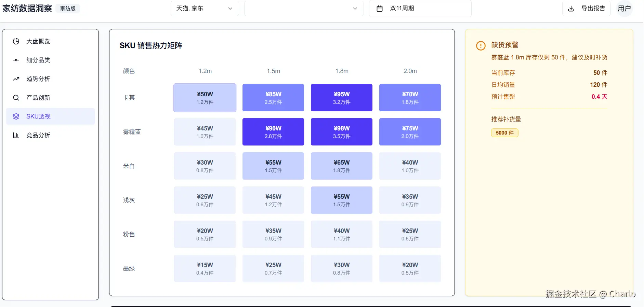
Task: Switch to 趋势分析 section
Action: coord(51,79)
